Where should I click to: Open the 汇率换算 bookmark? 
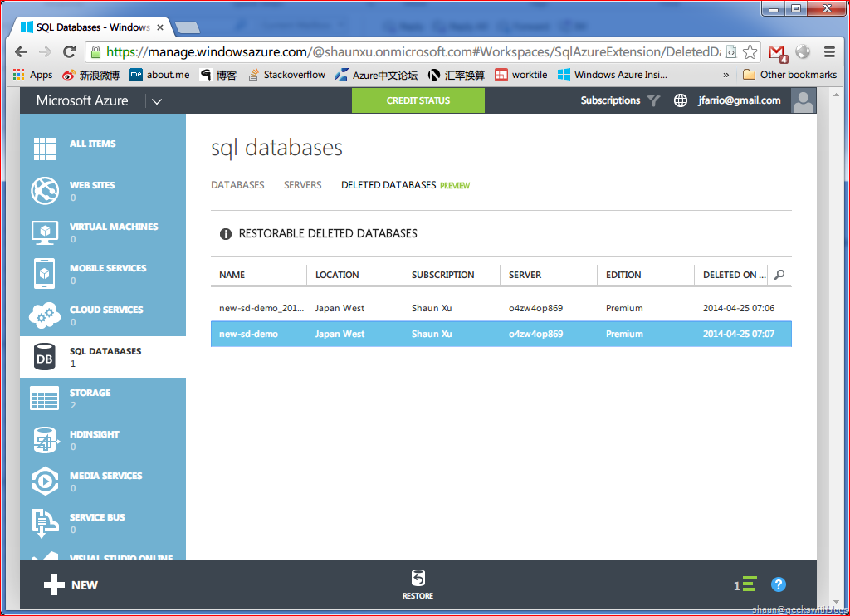(x=457, y=75)
